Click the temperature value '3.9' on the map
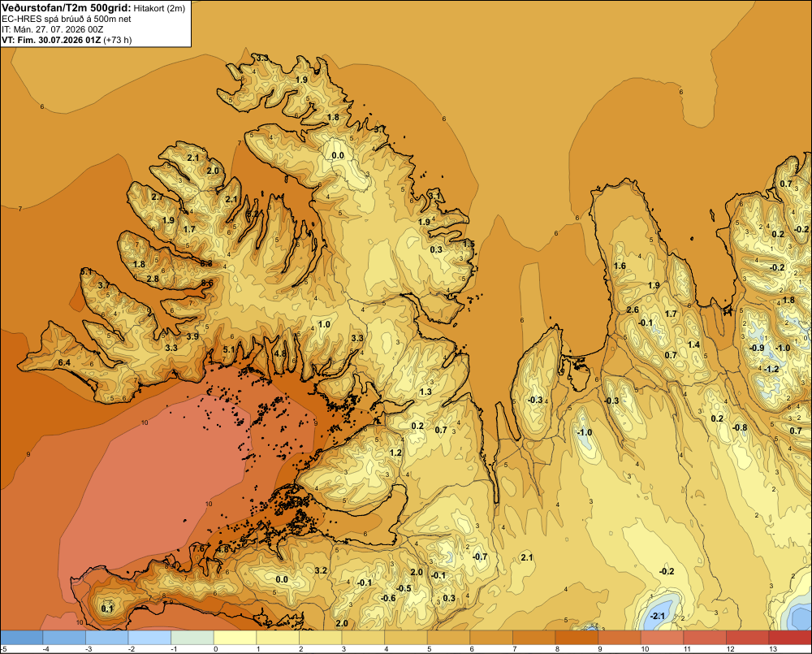The image size is (812, 654). (192, 336)
